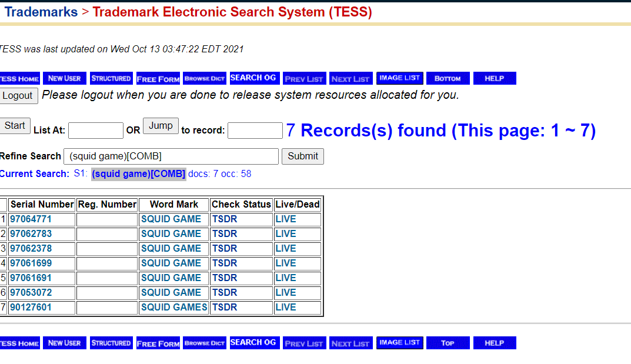Open serial number 97064771 record
Screen dimensions: 631x364
[31, 219]
